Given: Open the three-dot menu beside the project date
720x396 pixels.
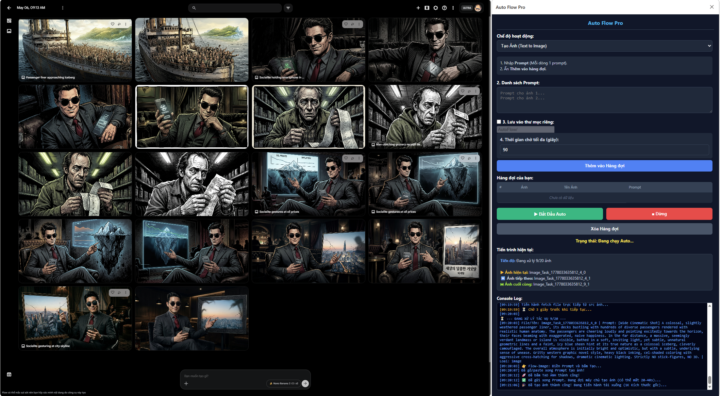Looking at the screenshot, I should click(x=62, y=8).
